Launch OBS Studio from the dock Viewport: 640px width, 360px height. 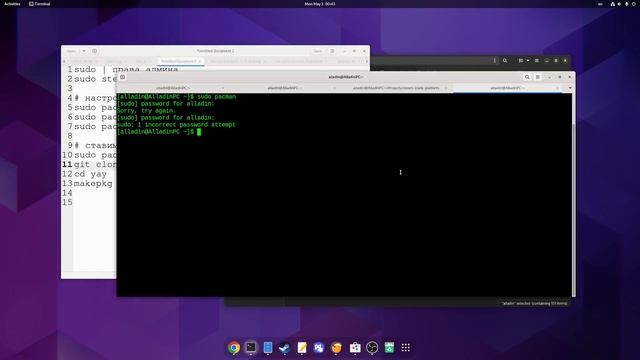[372, 347]
